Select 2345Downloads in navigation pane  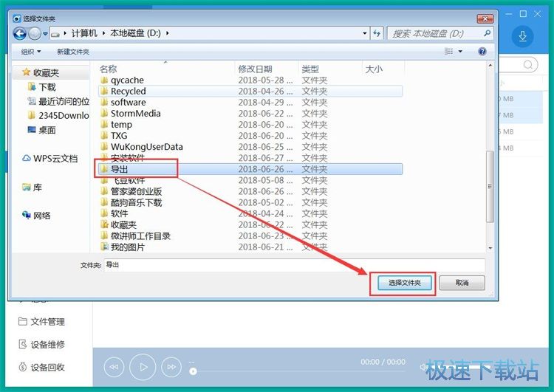tap(58, 115)
